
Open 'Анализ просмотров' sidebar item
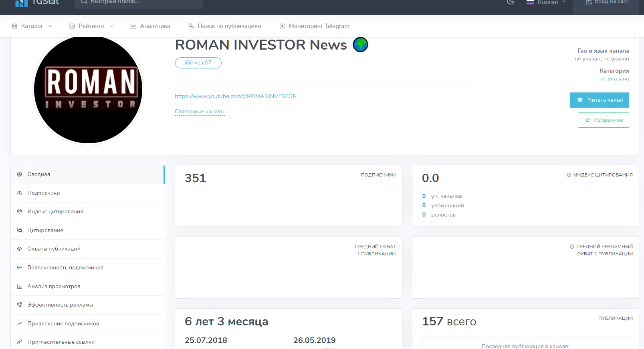coord(87,287)
